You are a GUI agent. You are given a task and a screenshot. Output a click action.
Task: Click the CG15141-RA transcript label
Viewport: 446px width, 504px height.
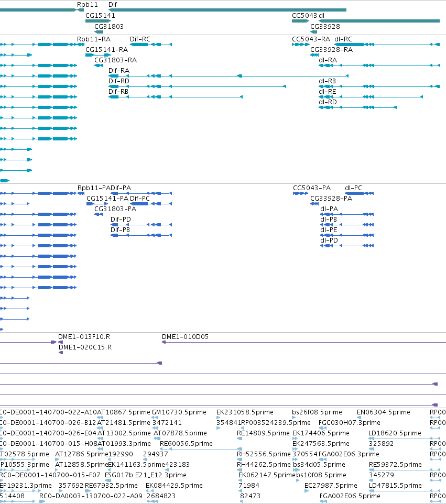(106, 50)
